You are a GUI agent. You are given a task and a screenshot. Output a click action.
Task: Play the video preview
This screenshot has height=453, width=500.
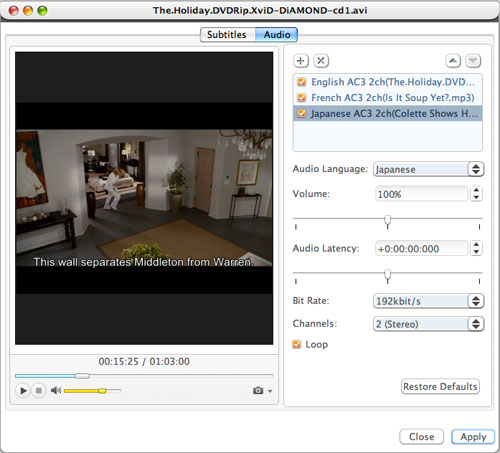tap(23, 390)
